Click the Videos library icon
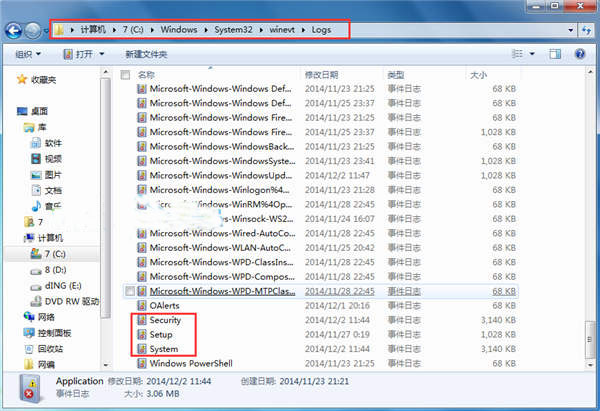The image size is (600, 411). [x=36, y=159]
